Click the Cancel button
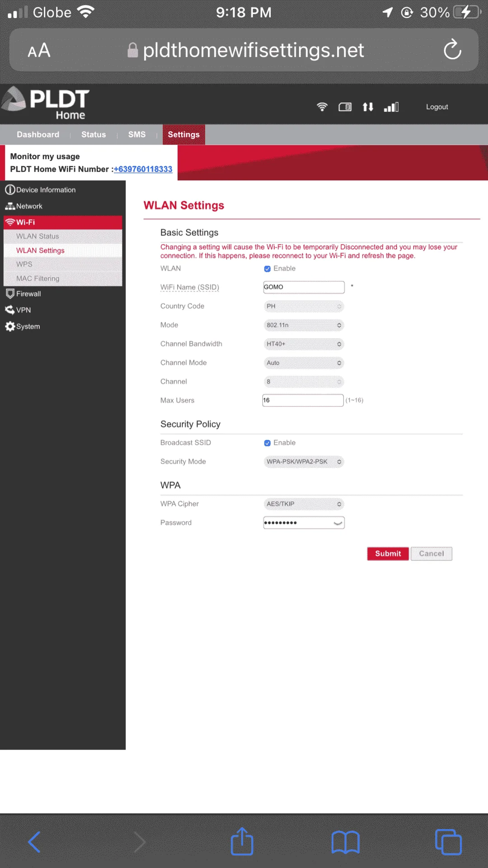This screenshot has width=488, height=868. [x=432, y=554]
